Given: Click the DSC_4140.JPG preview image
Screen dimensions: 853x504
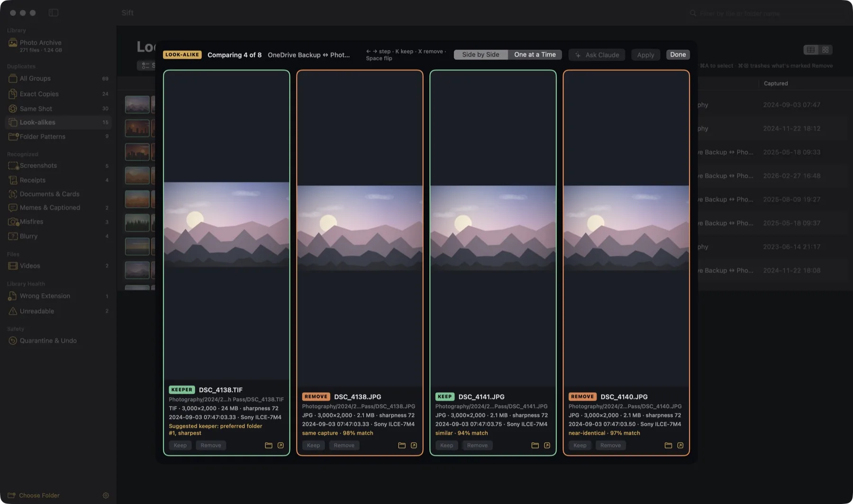Looking at the screenshot, I should click(x=626, y=228).
